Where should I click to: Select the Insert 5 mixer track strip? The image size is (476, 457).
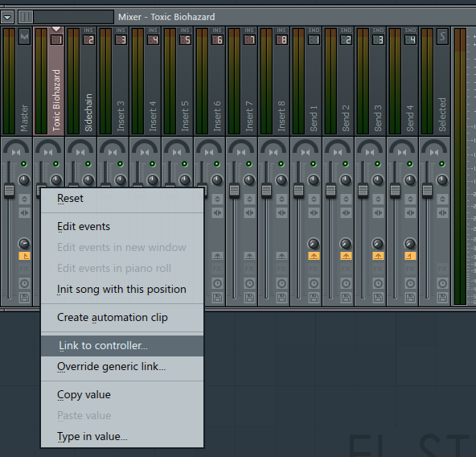[x=177, y=80]
